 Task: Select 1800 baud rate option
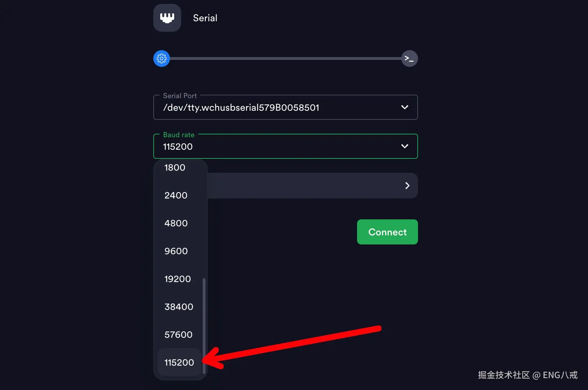tap(175, 168)
